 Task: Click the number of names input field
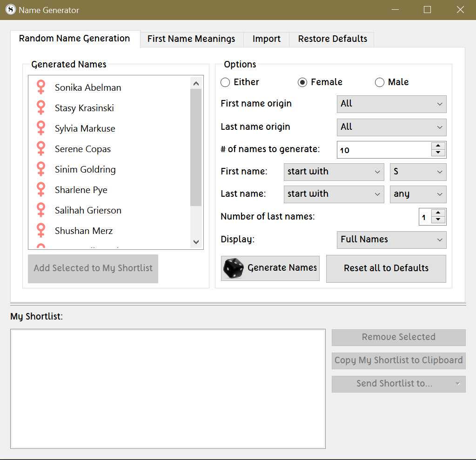coord(384,150)
